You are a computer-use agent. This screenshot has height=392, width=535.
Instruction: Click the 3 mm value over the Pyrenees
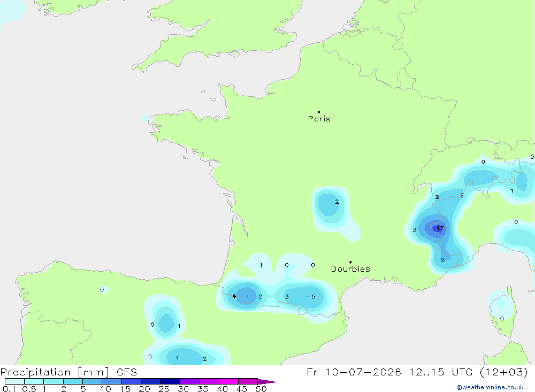[287, 297]
